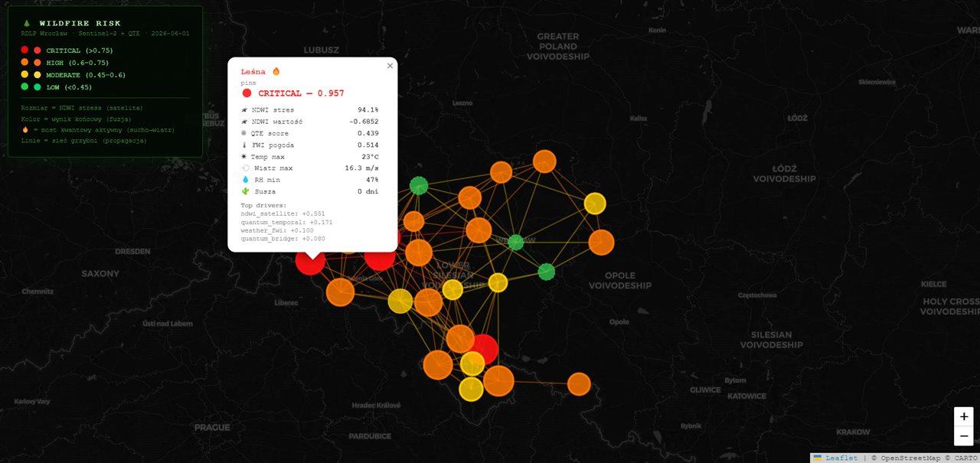Image resolution: width=980 pixels, height=463 pixels.
Task: Click the 94.1% NDWI stres value
Action: tap(368, 110)
